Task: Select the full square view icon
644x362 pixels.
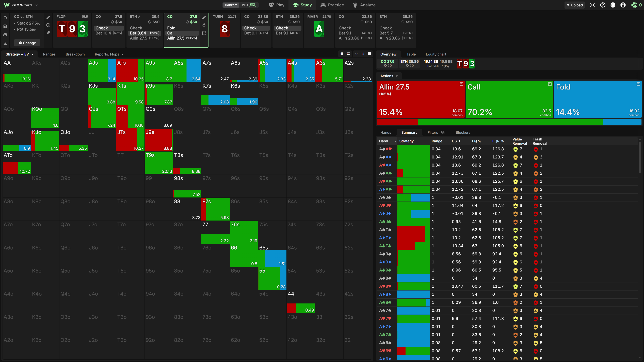Action: tap(369, 54)
